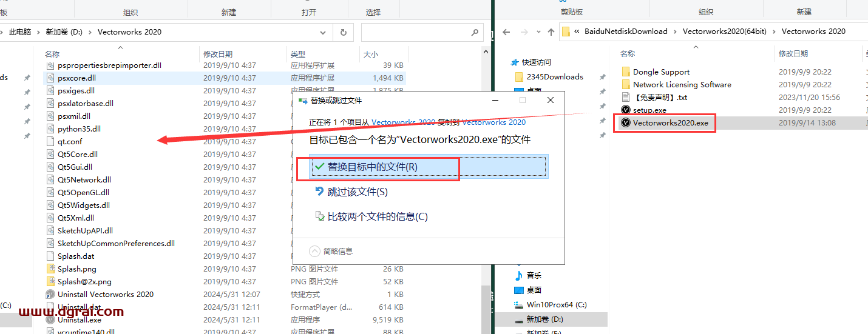Select qt.conf file
The width and height of the screenshot is (868, 334).
tap(70, 141)
